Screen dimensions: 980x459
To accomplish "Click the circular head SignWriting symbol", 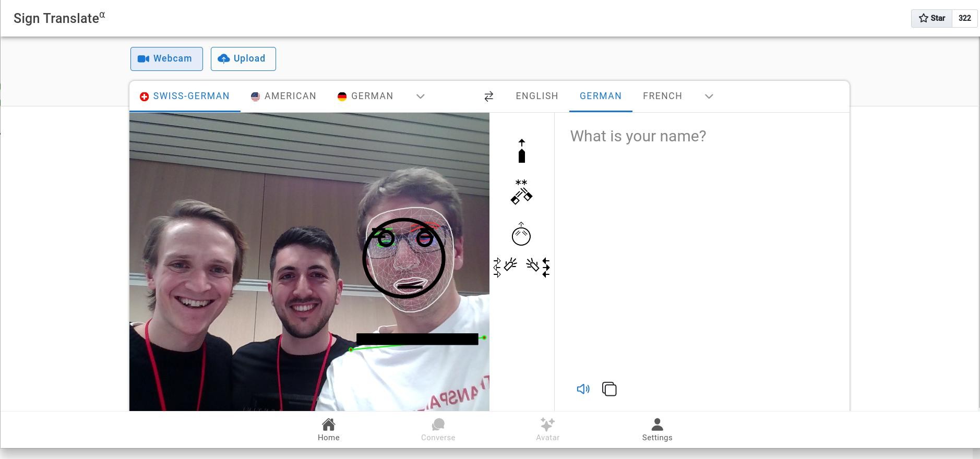I will click(521, 234).
